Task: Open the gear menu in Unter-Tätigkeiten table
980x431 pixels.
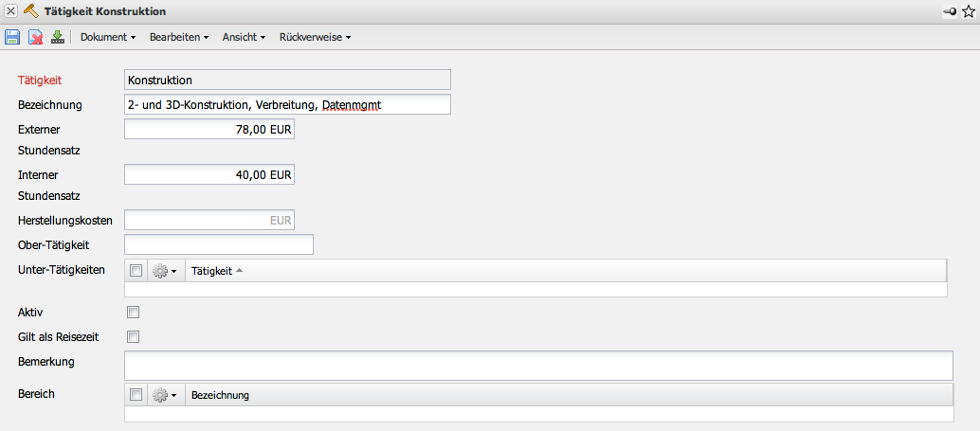Action: point(165,271)
